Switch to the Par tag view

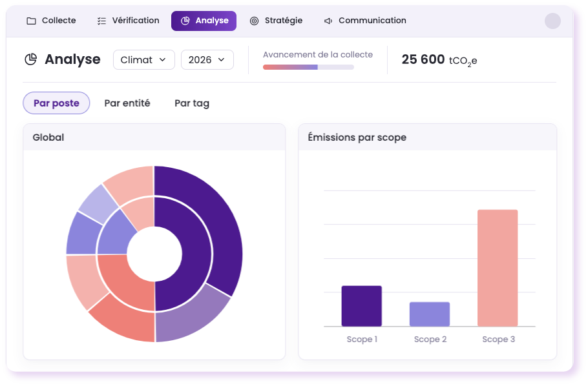pos(192,103)
